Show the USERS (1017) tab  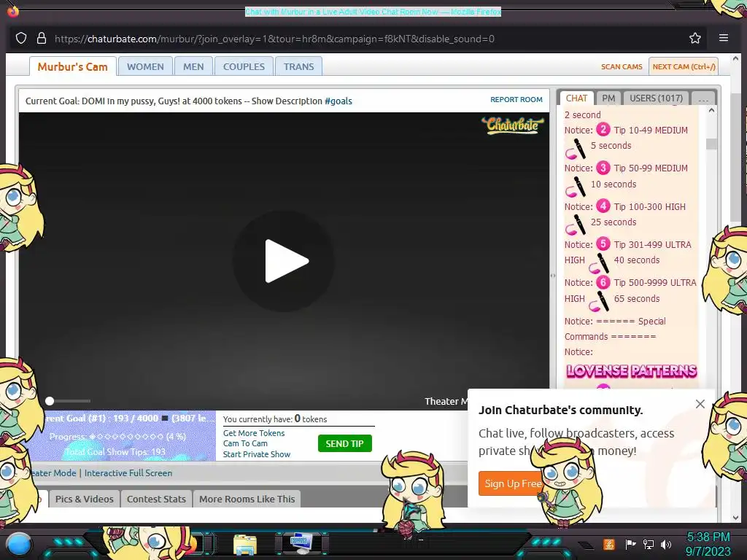(x=656, y=98)
